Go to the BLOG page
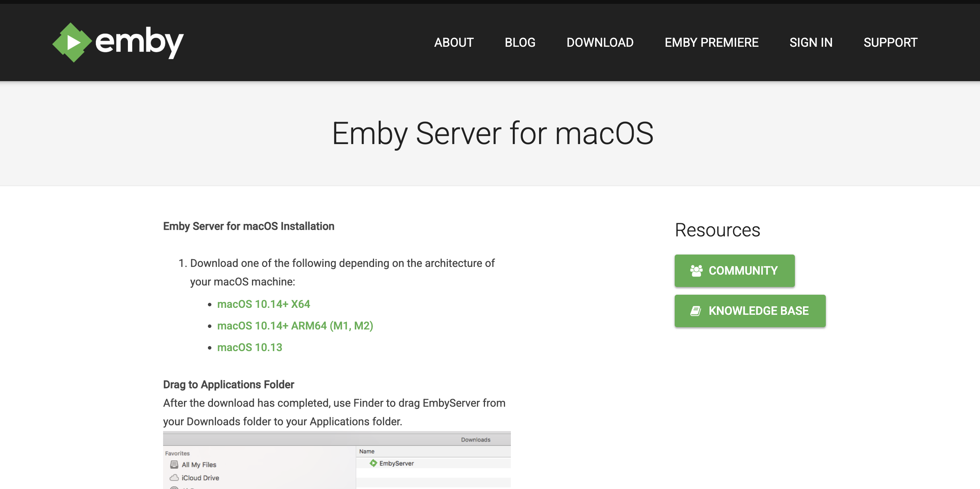Viewport: 980px width, 489px height. pos(520,42)
